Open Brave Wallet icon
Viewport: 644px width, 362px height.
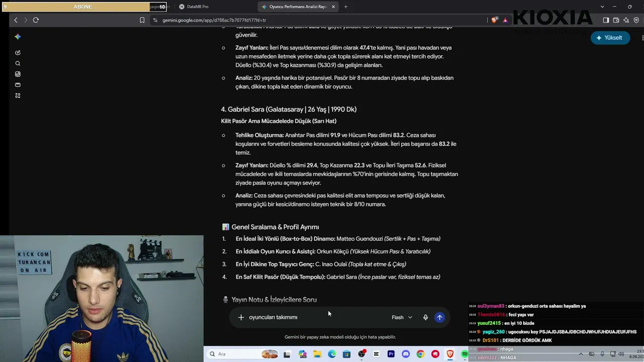tap(616, 20)
